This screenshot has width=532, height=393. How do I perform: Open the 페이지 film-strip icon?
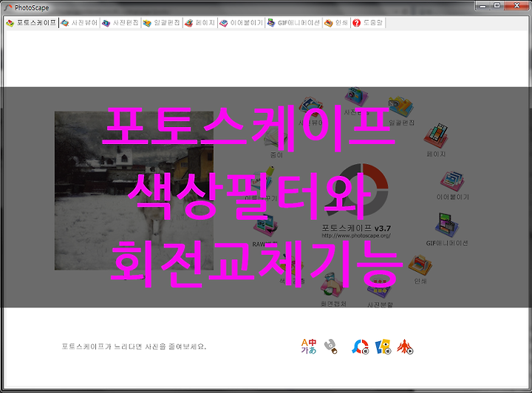pyautogui.click(x=436, y=135)
